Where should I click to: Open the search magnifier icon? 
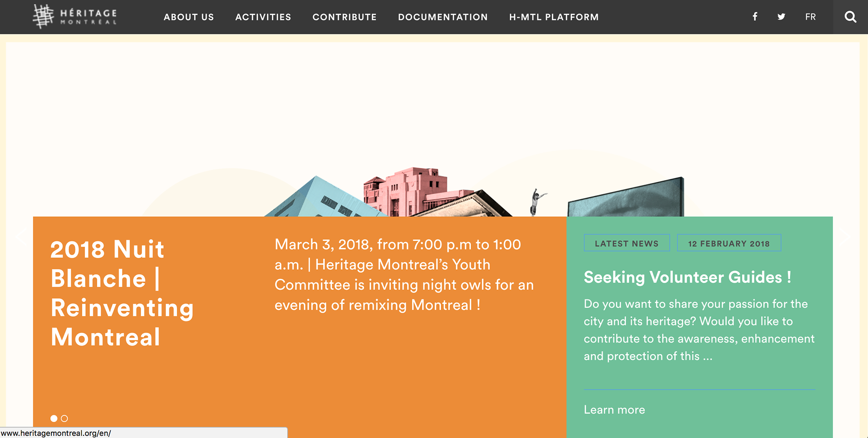coord(850,17)
